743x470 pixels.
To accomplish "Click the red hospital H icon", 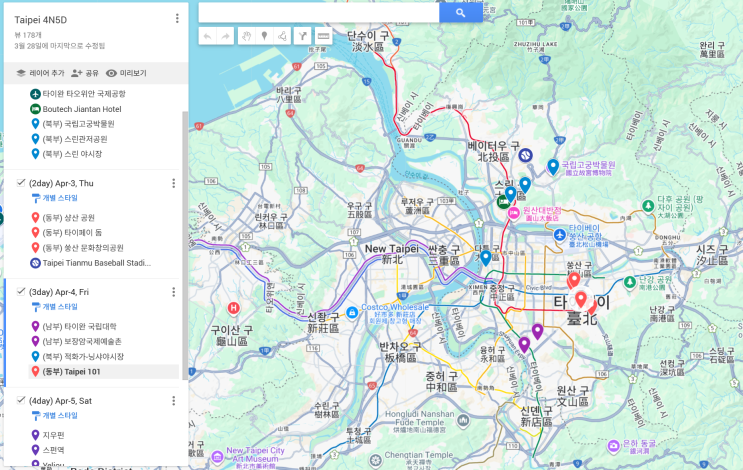I will coord(233,308).
